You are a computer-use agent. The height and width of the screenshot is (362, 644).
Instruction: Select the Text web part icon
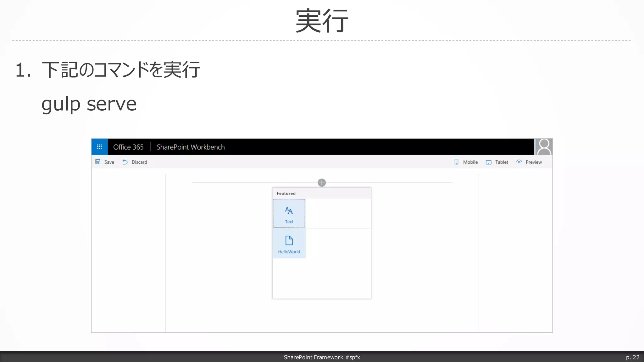(289, 211)
